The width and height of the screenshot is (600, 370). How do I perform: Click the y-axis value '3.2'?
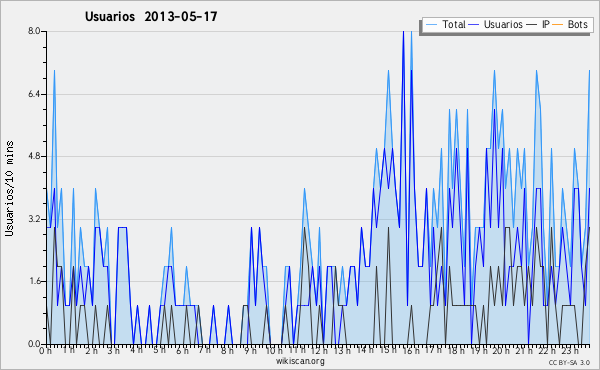(34, 219)
